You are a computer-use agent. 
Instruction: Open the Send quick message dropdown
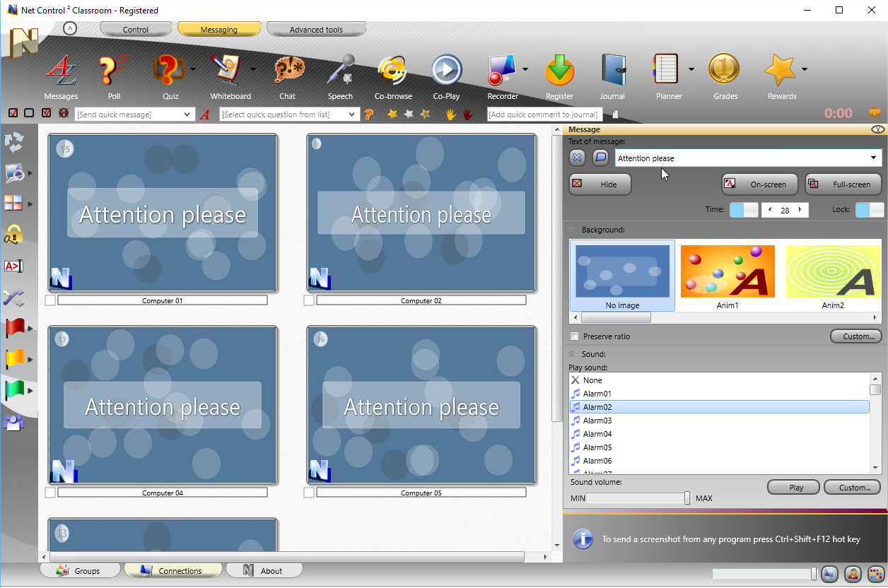tap(187, 114)
